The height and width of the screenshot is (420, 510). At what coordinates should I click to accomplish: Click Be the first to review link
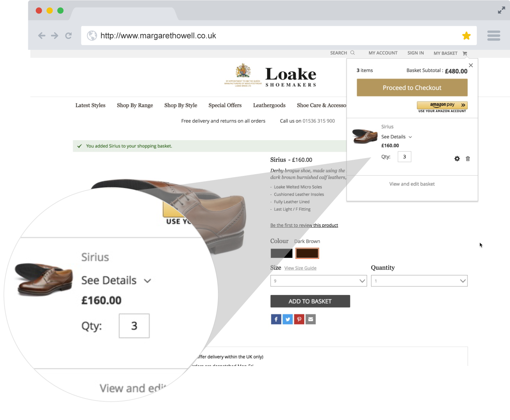(x=304, y=225)
